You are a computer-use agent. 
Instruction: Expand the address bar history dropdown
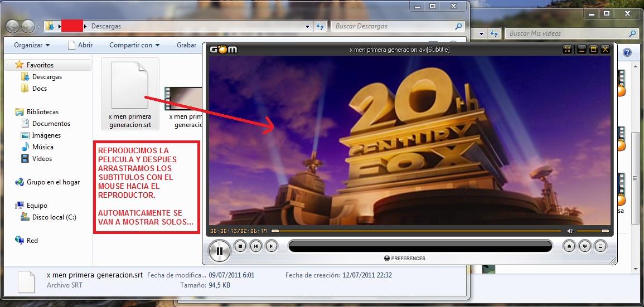[308, 26]
